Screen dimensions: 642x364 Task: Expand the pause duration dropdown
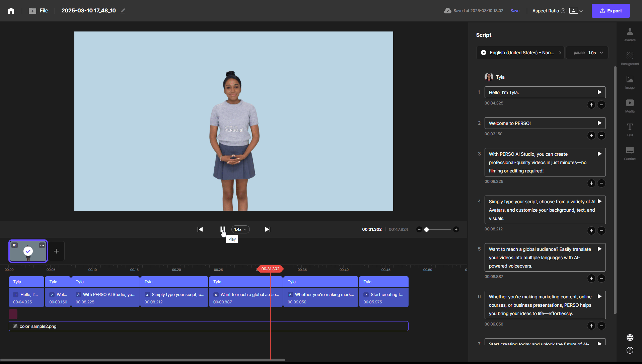[587, 53]
